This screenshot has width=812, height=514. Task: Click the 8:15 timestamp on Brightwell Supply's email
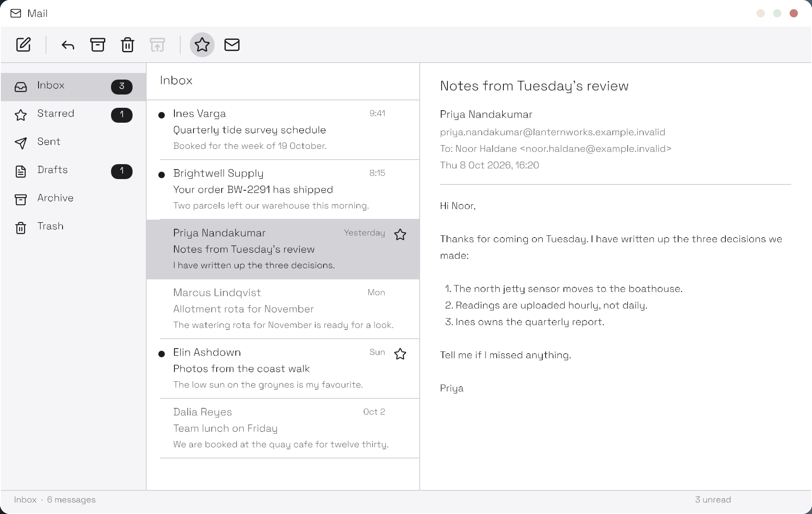(377, 173)
